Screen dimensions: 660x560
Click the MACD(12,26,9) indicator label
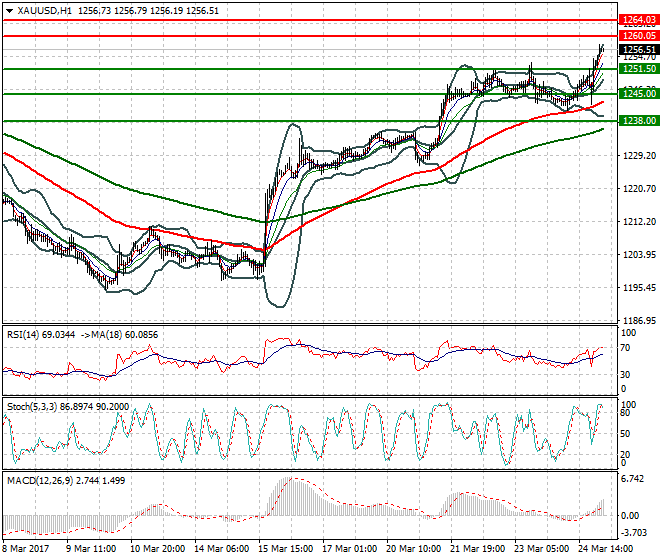click(40, 480)
